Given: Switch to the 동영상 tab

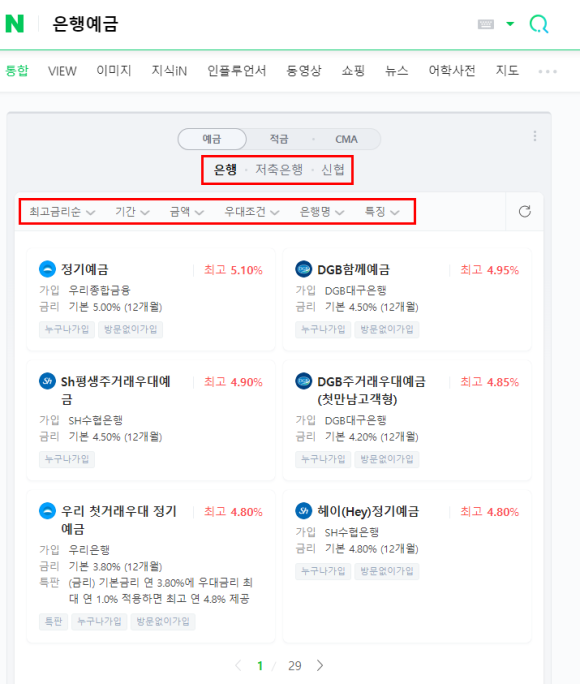Looking at the screenshot, I should [x=304, y=71].
